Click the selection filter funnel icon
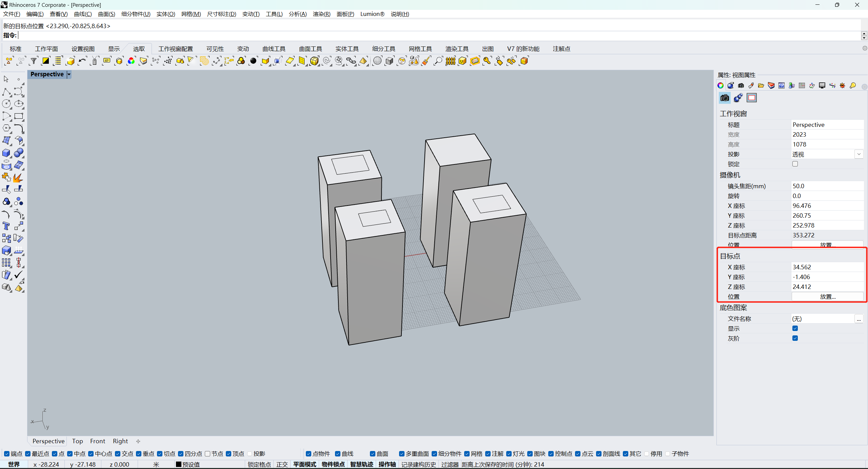This screenshot has height=469, width=868. [33, 61]
